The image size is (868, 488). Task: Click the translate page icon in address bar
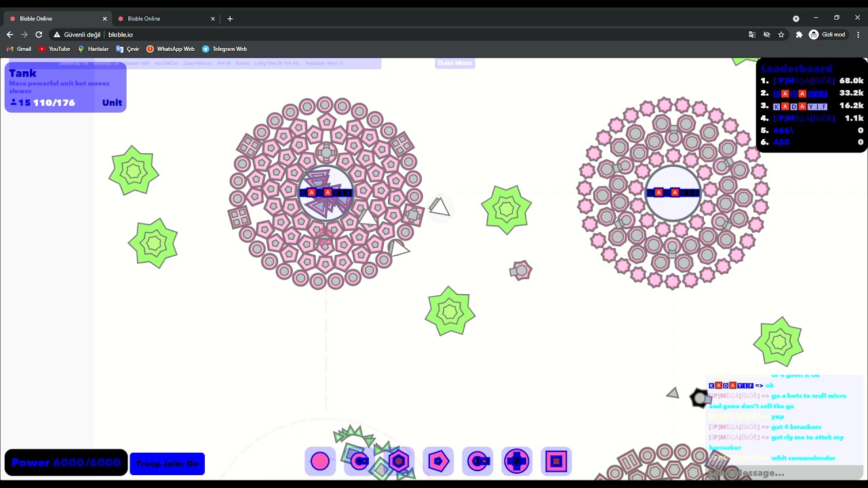(x=752, y=35)
